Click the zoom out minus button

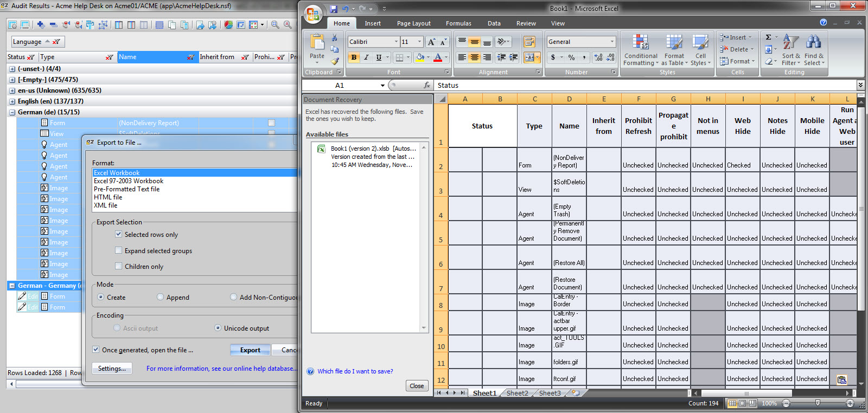(x=786, y=403)
